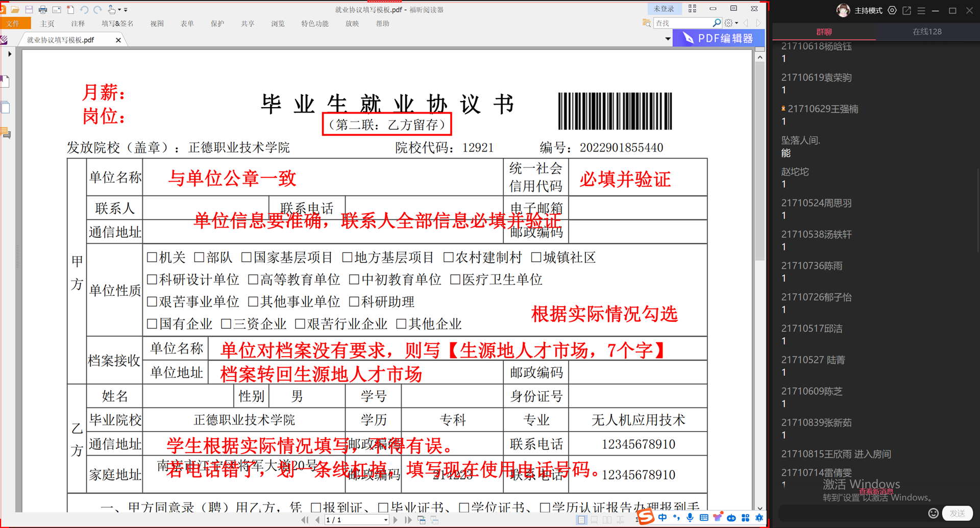Click the 未登录 login button
The height and width of the screenshot is (528, 980).
click(x=664, y=9)
